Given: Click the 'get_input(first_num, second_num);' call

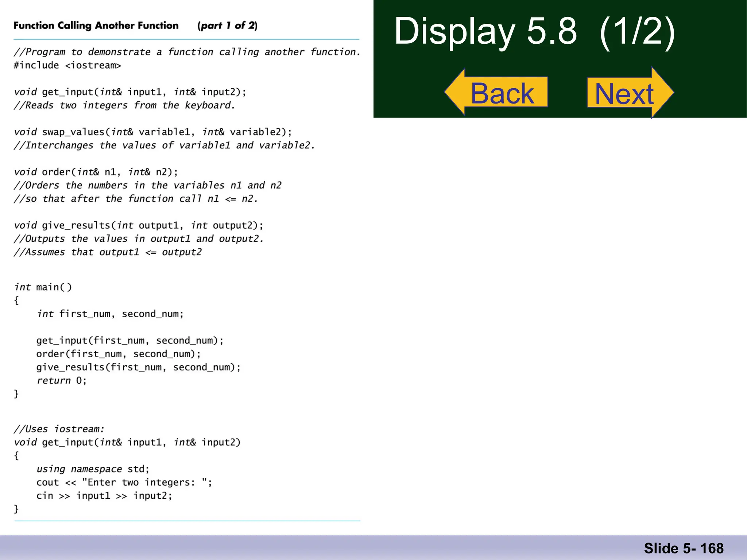Looking at the screenshot, I should (x=130, y=341).
